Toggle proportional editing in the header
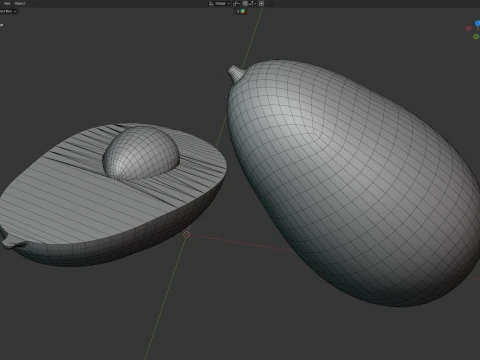Screen dimensions: 480x360 tap(261, 3)
